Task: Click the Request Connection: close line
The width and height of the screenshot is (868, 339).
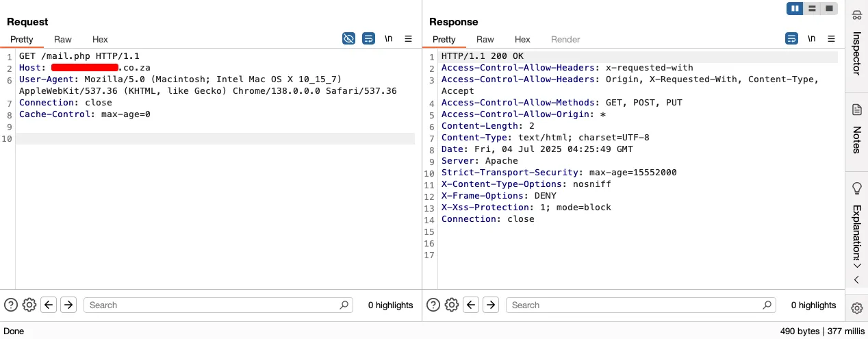Action: pyautogui.click(x=66, y=103)
